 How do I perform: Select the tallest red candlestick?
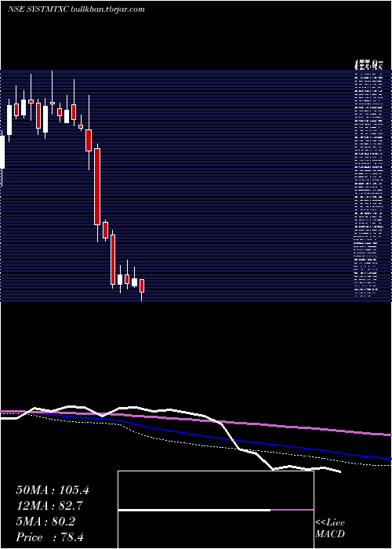pyautogui.click(x=97, y=187)
